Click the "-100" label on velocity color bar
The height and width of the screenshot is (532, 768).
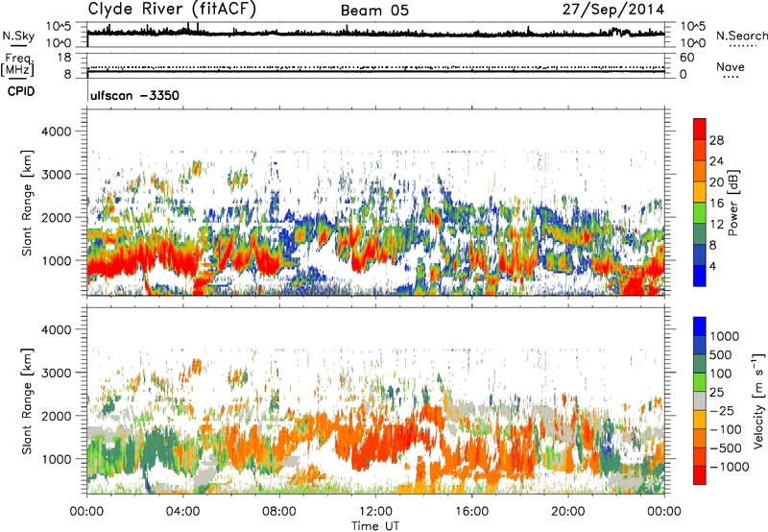click(x=726, y=429)
